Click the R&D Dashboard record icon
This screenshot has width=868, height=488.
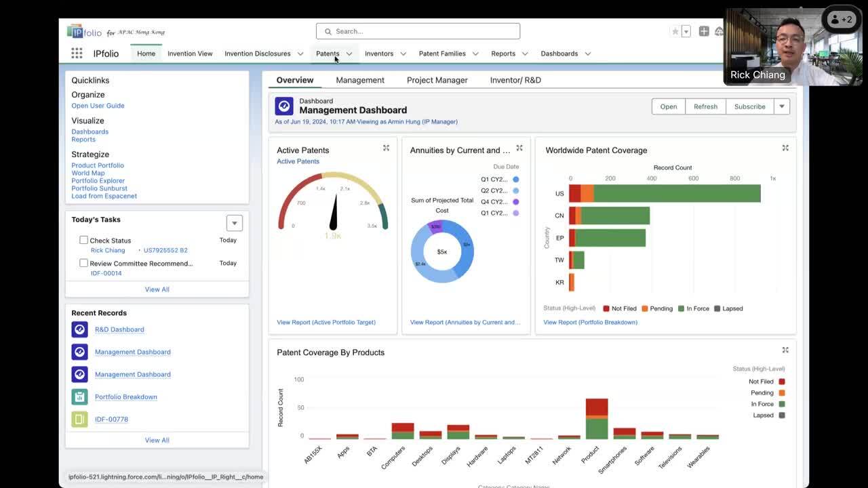click(x=79, y=329)
